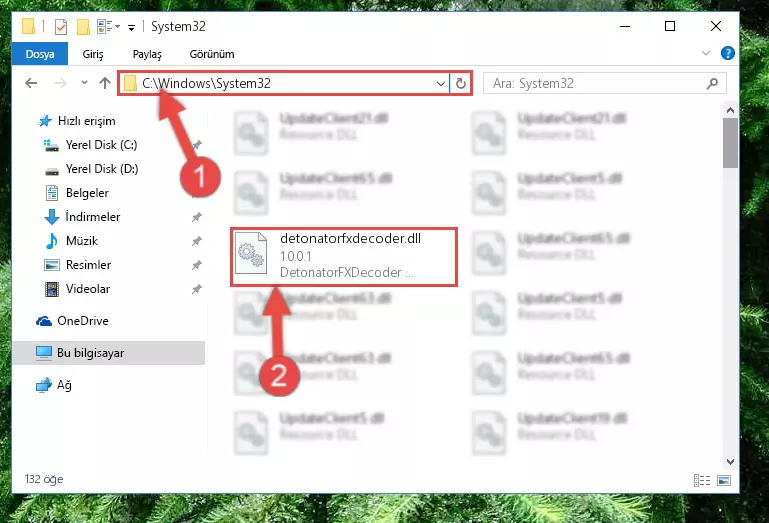This screenshot has width=769, height=523.
Task: Switch to the Giriş ribbon tab
Action: [93, 54]
